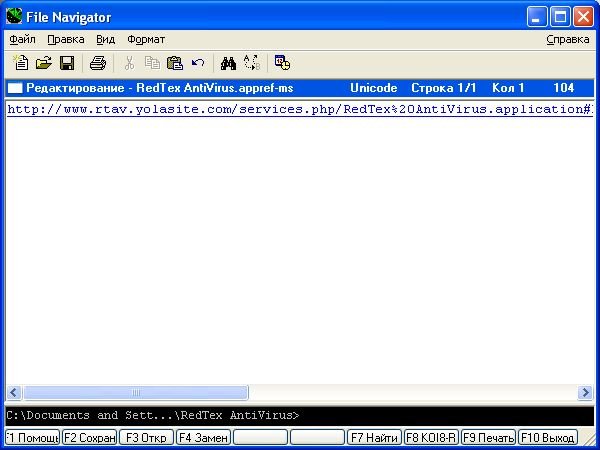Click F3 Откр button
The image size is (600, 450).
(x=146, y=437)
